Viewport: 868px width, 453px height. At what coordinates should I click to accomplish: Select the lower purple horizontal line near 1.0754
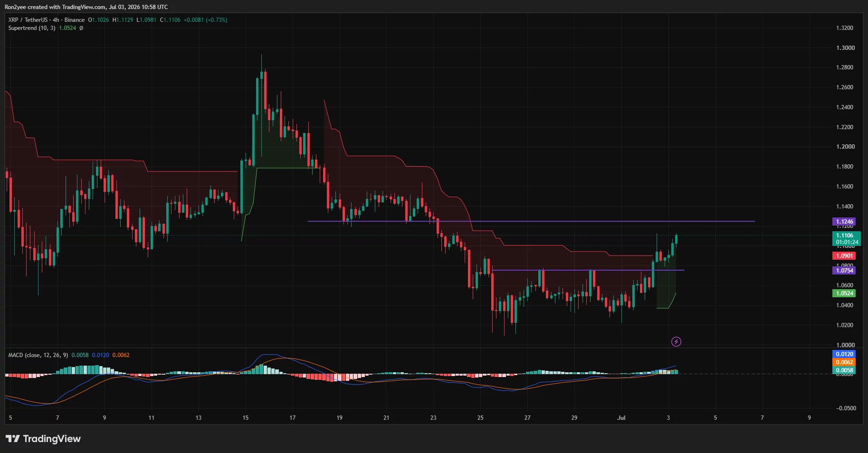tap(588, 270)
